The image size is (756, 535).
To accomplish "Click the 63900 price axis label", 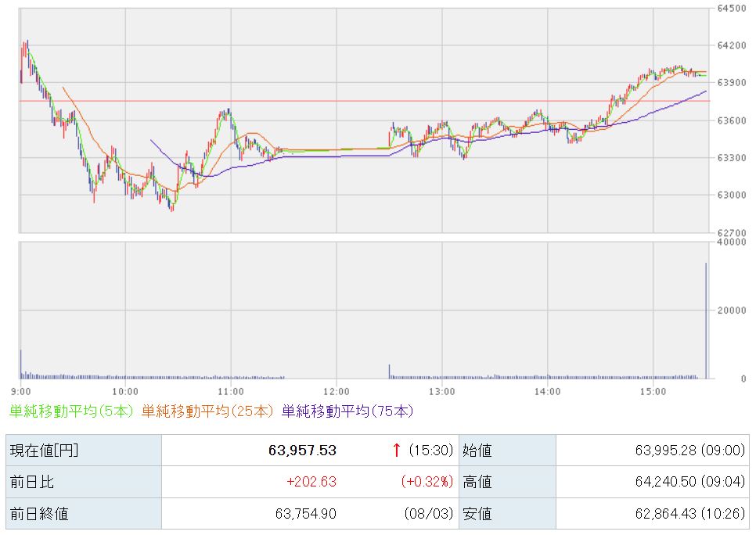I will point(732,83).
